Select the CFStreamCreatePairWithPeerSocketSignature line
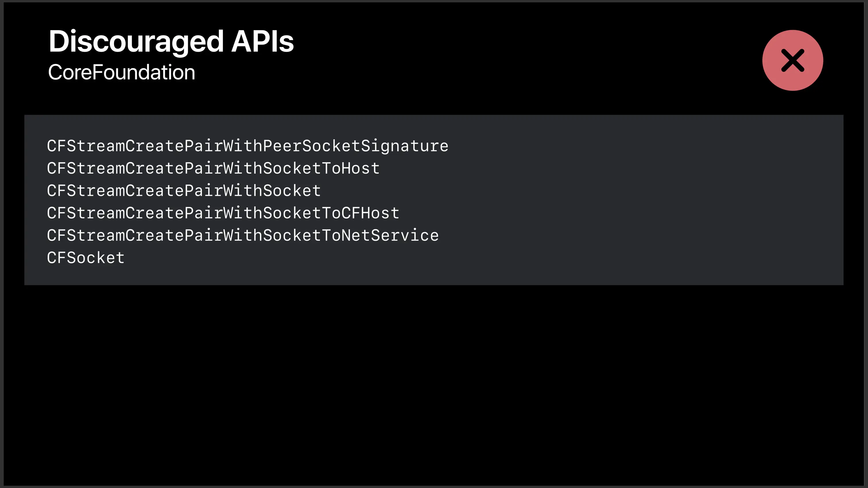 pos(247,146)
